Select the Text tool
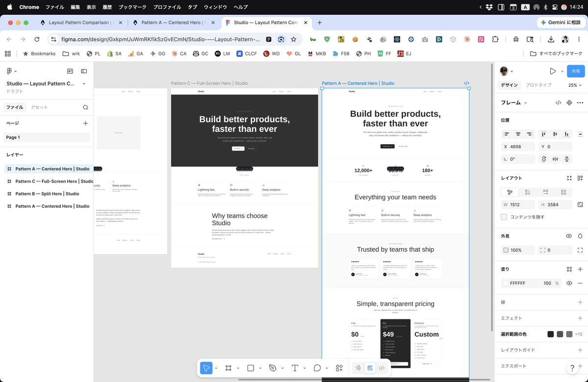Image resolution: width=588 pixels, height=382 pixels. tap(295, 368)
